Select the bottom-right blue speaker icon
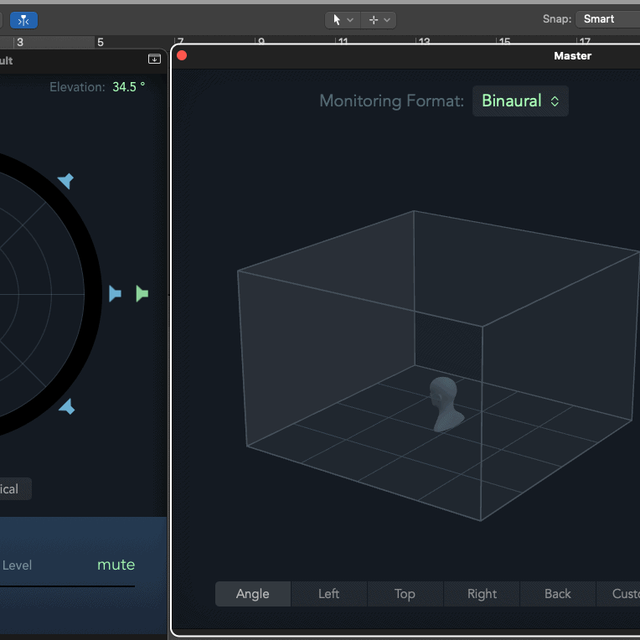Image resolution: width=640 pixels, height=640 pixels. coord(67,407)
